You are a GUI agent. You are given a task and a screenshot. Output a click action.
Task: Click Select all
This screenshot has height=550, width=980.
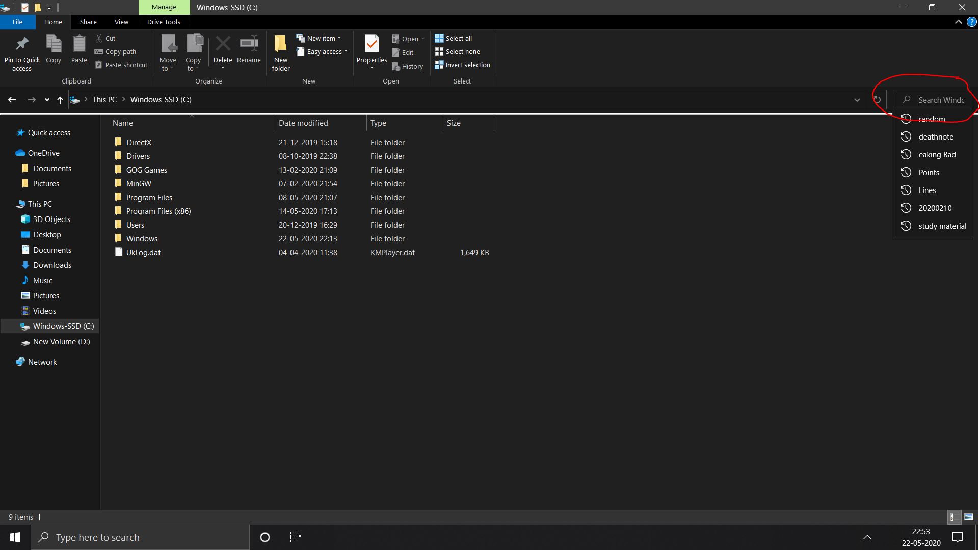[x=454, y=38]
